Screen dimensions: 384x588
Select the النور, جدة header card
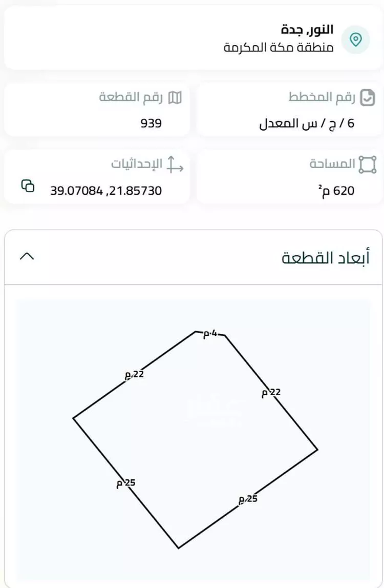click(x=192, y=38)
